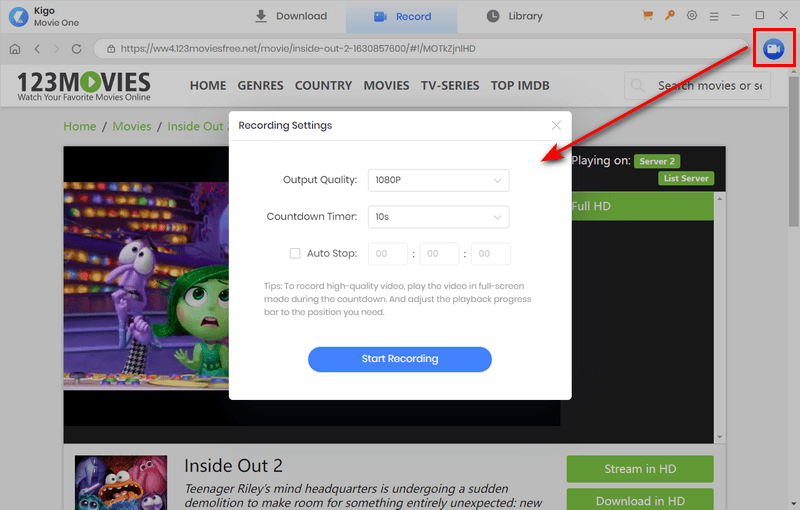Click the Inside Out 2 title heading

point(233,466)
